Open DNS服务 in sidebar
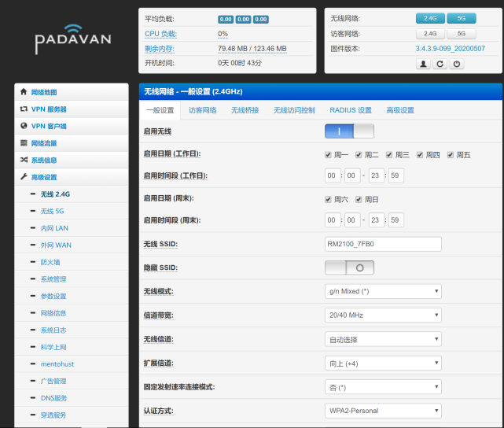This screenshot has width=504, height=428. [x=54, y=398]
